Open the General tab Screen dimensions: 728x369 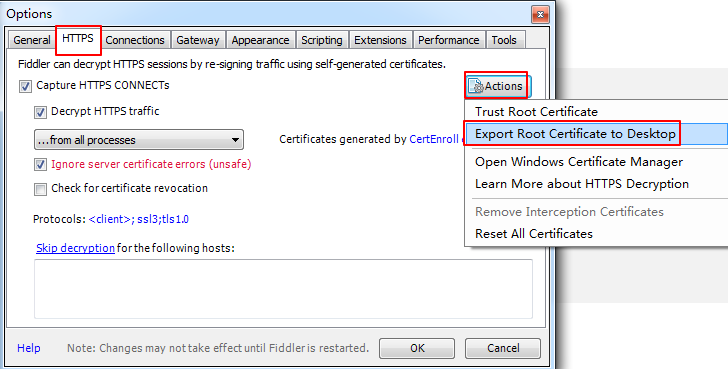(x=32, y=40)
